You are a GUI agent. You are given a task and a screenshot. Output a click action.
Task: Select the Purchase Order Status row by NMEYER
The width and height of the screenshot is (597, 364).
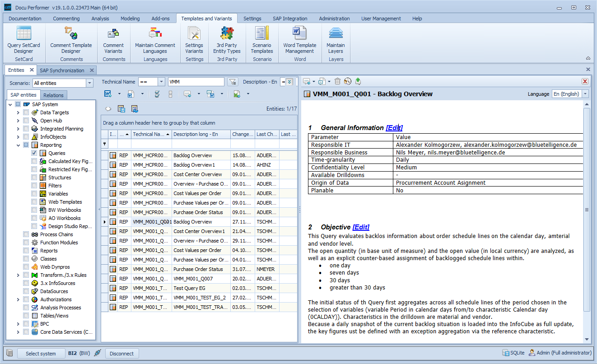pos(198,269)
